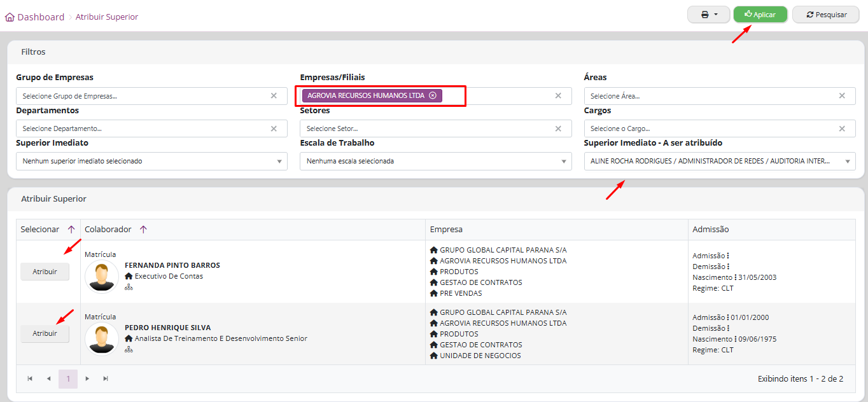Clear the Grupo de Empresas field
Image resolution: width=868 pixels, height=402 pixels.
point(274,96)
